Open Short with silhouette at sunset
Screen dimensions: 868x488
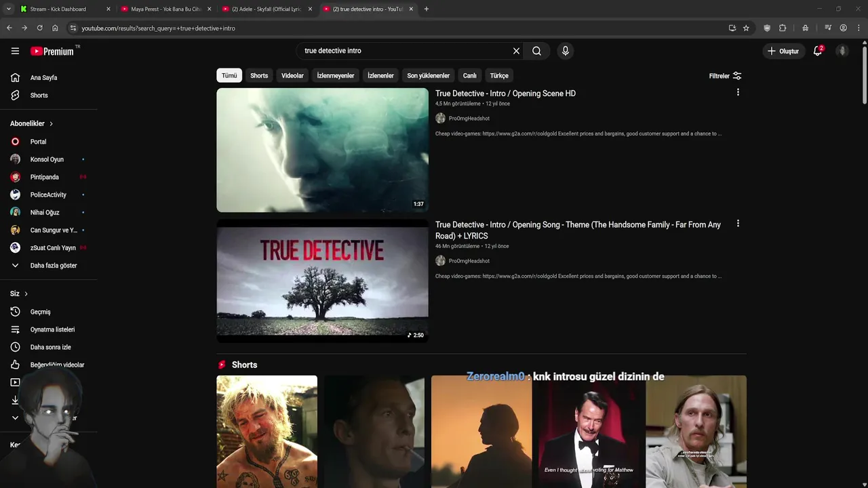point(481,432)
